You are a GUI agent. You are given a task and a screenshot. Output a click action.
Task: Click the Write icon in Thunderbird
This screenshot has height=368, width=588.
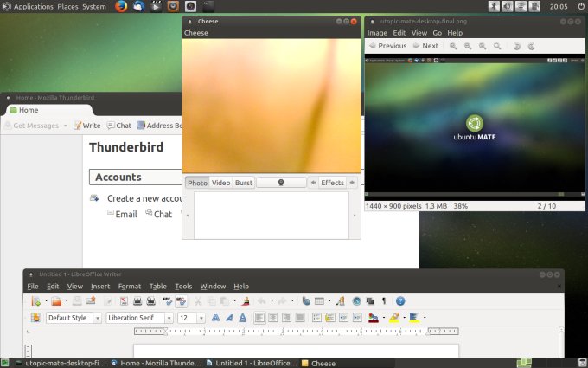tap(86, 126)
